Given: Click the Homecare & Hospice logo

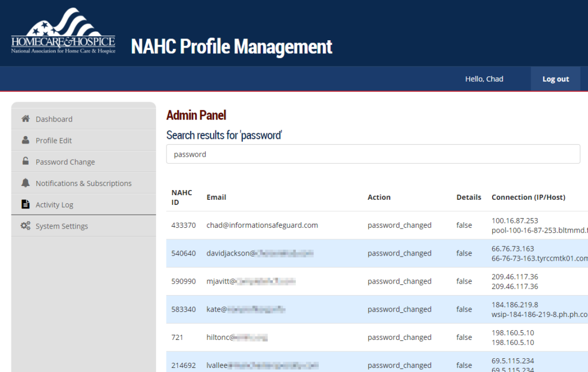Looking at the screenshot, I should (63, 32).
